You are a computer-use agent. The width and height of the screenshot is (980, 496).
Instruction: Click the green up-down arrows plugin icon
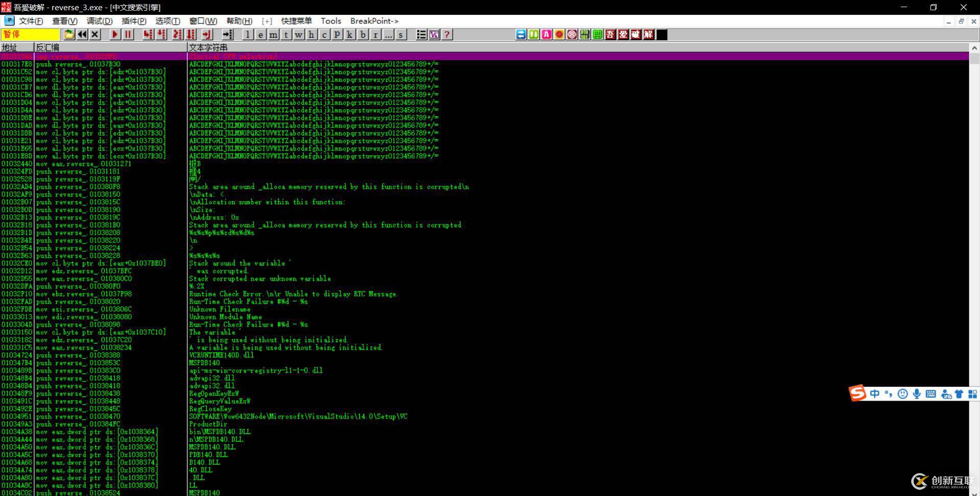point(533,34)
